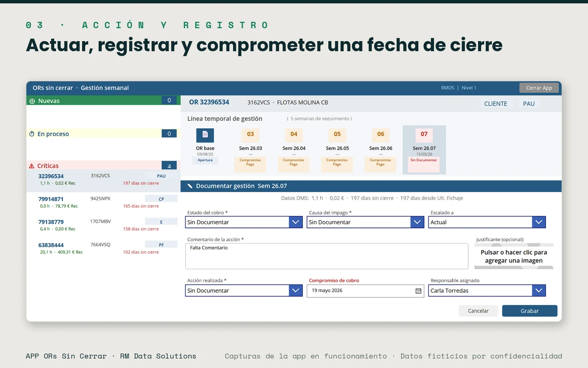The height and width of the screenshot is (368, 588).
Task: Click the Críticas count badge 4
Action: (x=169, y=166)
